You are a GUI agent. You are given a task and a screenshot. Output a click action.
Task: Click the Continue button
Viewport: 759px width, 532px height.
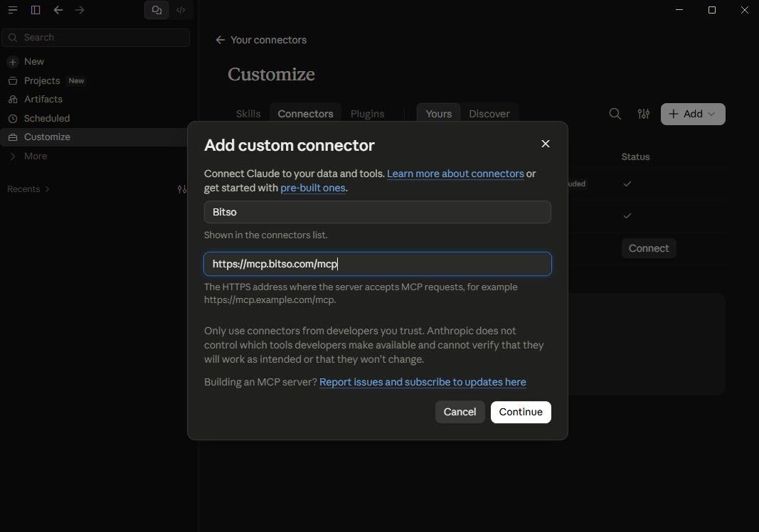(x=521, y=412)
